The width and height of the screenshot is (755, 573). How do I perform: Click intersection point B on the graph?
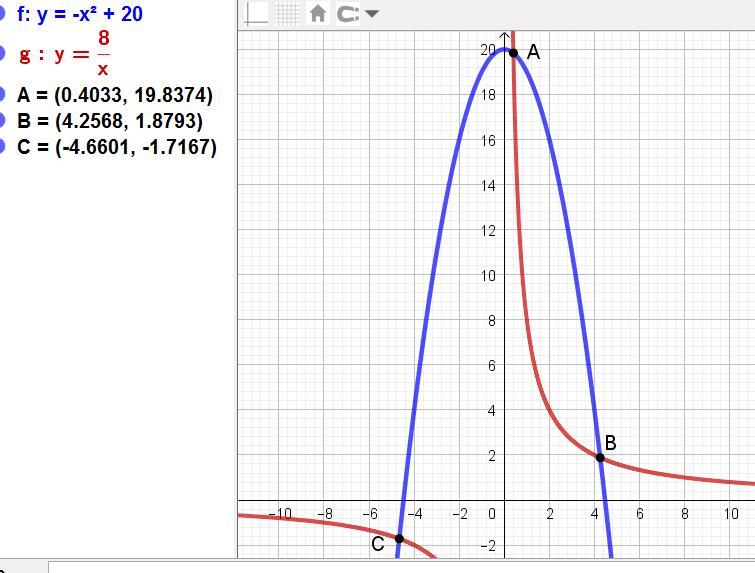pyautogui.click(x=600, y=457)
